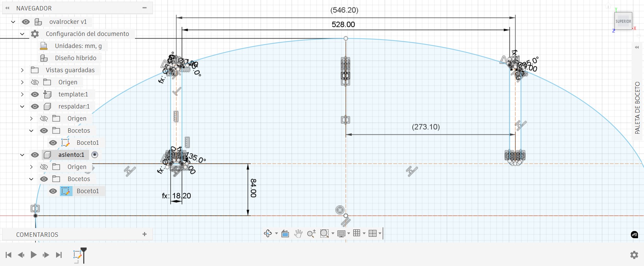Screen dimensions: 644x266
Task: Select the sketch feature in timeline
Action: pos(77,255)
